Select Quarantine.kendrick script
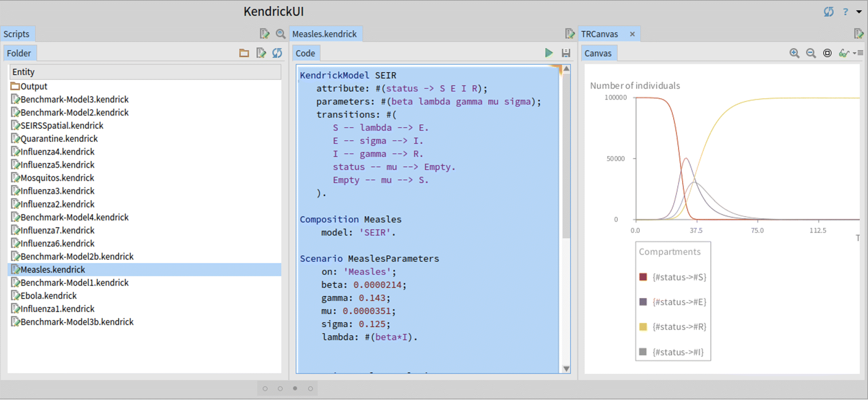Image resolution: width=868 pixels, height=400 pixels. [x=55, y=139]
